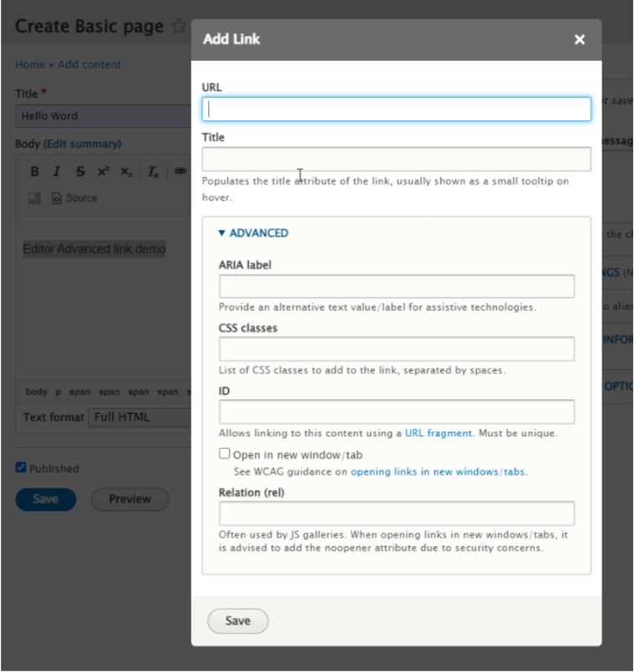Screen dimensions: 634x672
Task: Select the Strikethrough icon
Action: (80, 171)
